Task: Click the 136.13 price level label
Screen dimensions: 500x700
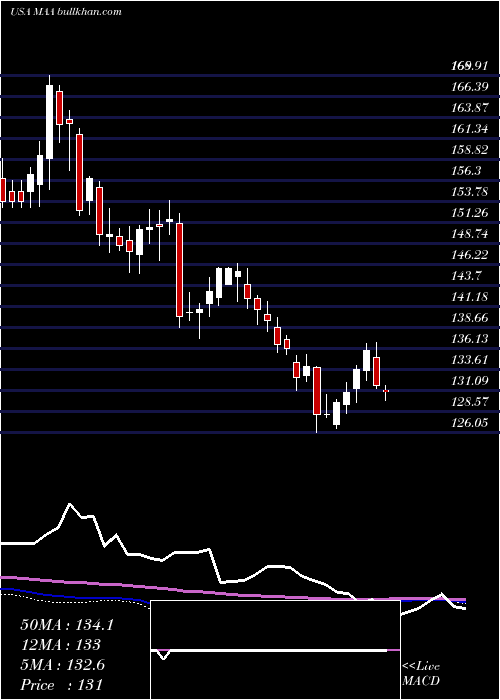Action: pos(469,338)
